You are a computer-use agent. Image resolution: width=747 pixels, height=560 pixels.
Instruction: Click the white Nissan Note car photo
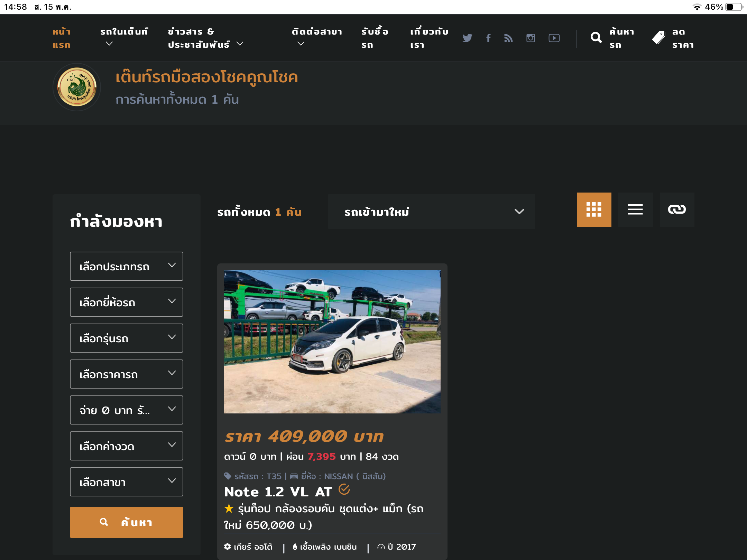tap(332, 342)
